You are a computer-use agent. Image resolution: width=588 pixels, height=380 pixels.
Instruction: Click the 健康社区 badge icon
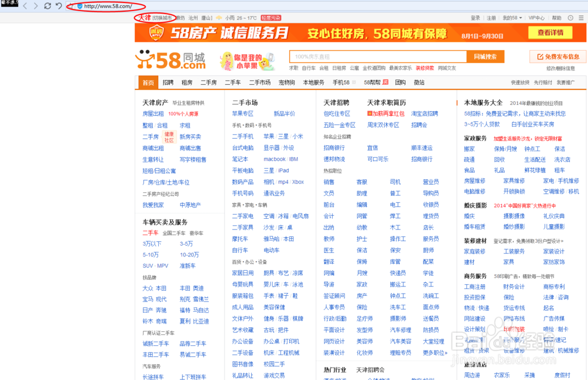click(x=169, y=137)
